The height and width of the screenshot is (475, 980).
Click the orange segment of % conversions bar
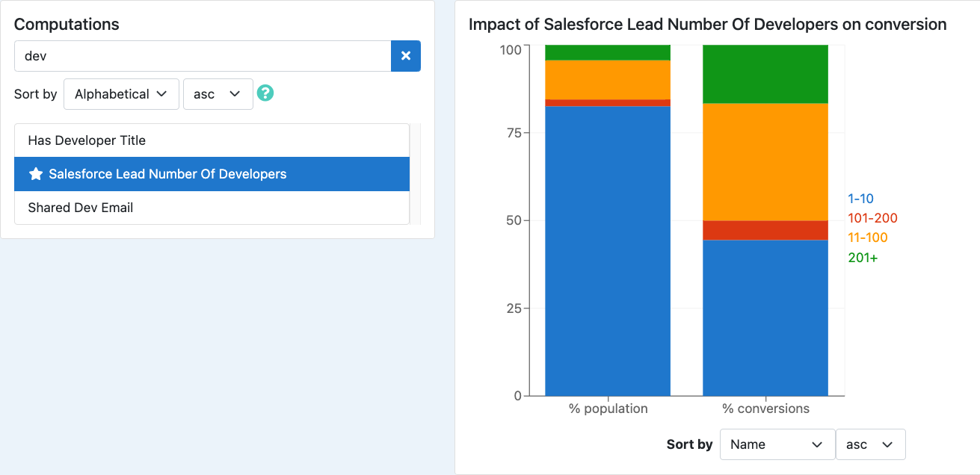[765, 162]
